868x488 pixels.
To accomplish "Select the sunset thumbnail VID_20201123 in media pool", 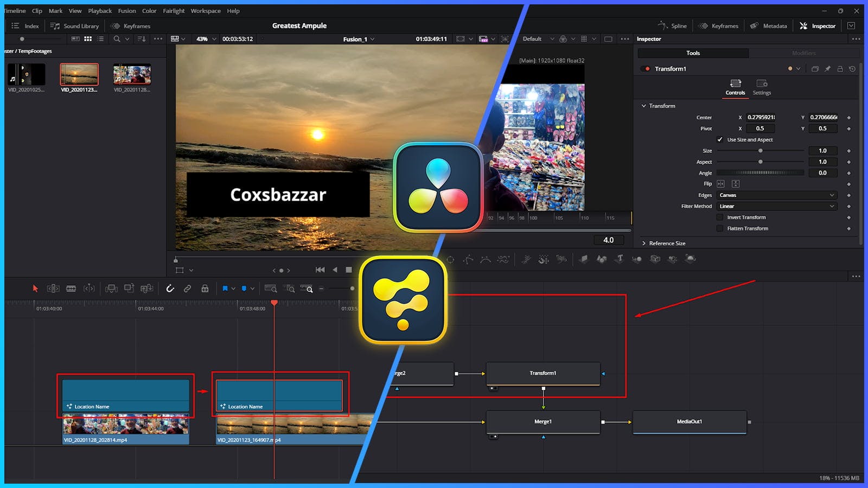I will pyautogui.click(x=79, y=74).
